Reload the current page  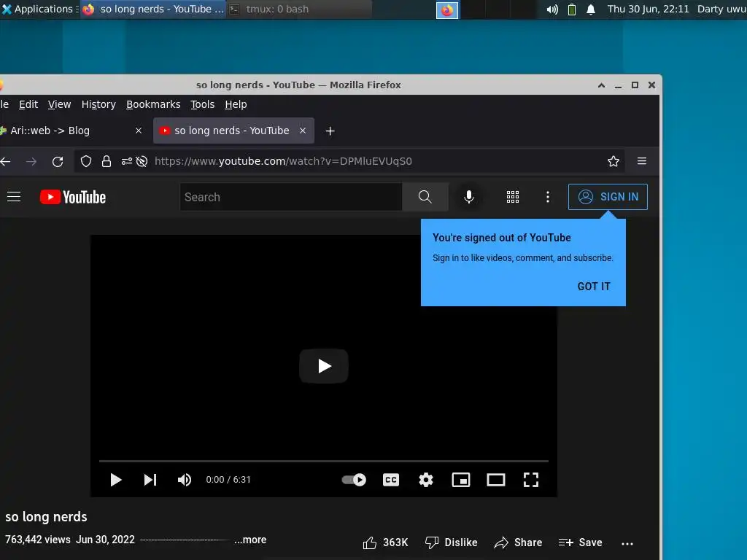(58, 161)
